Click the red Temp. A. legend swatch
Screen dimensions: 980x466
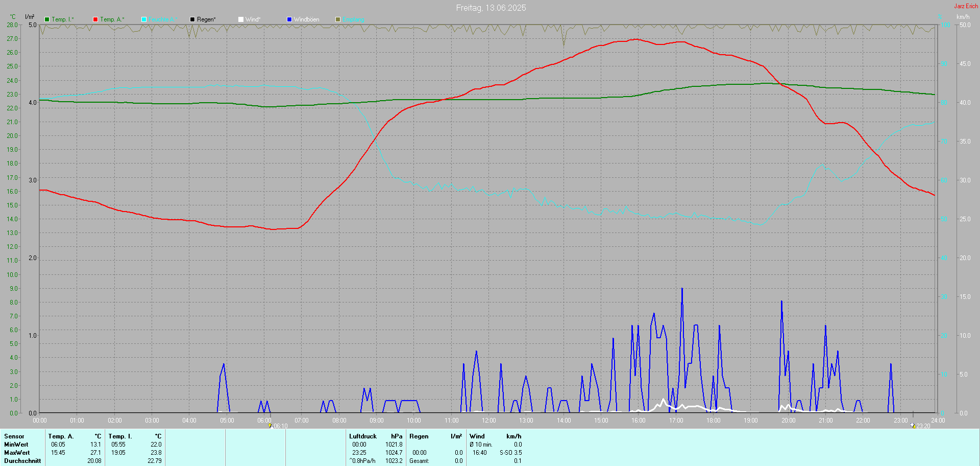click(95, 19)
